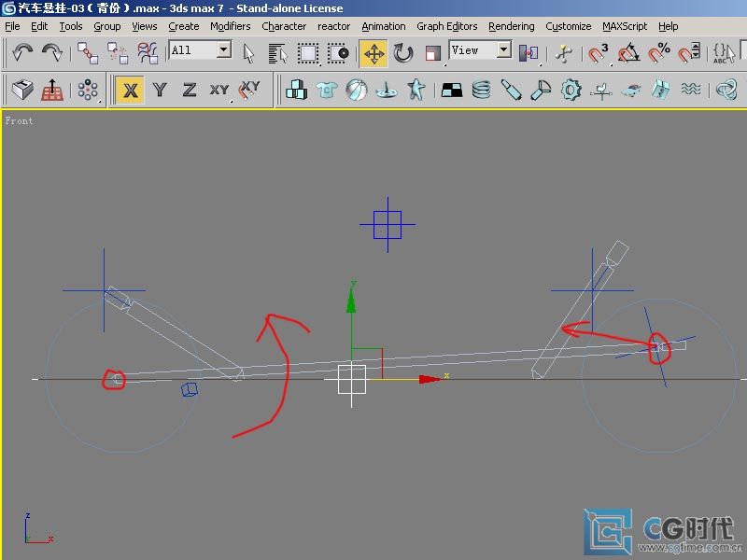Open the Create menu
The width and height of the screenshot is (747, 560).
pyautogui.click(x=183, y=26)
